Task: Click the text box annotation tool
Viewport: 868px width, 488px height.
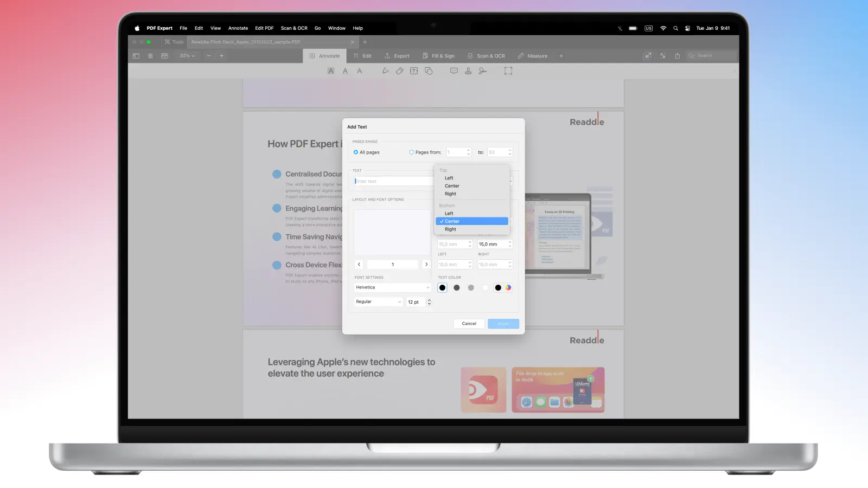Action: (x=414, y=71)
